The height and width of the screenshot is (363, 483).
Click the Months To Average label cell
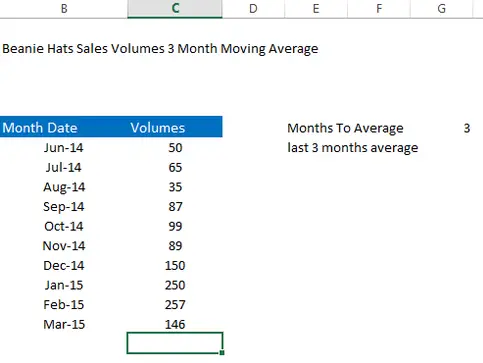[x=345, y=128]
